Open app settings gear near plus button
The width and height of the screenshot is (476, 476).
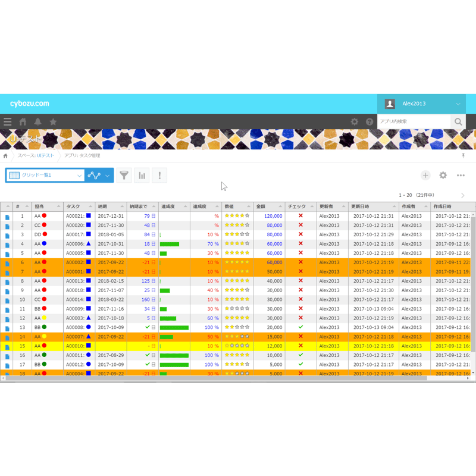click(x=443, y=175)
